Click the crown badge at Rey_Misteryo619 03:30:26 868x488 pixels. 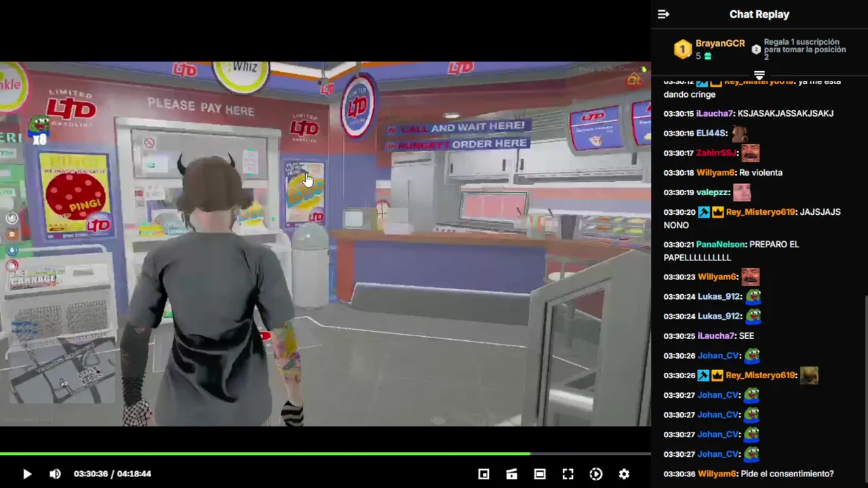click(717, 375)
